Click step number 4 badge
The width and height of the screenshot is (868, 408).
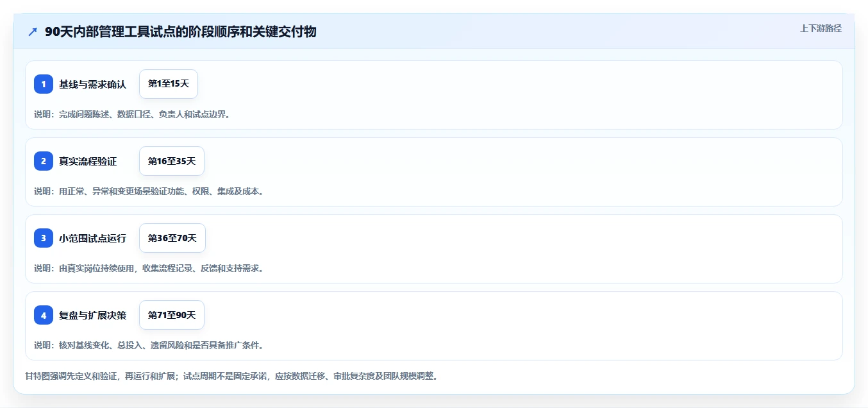coord(44,315)
